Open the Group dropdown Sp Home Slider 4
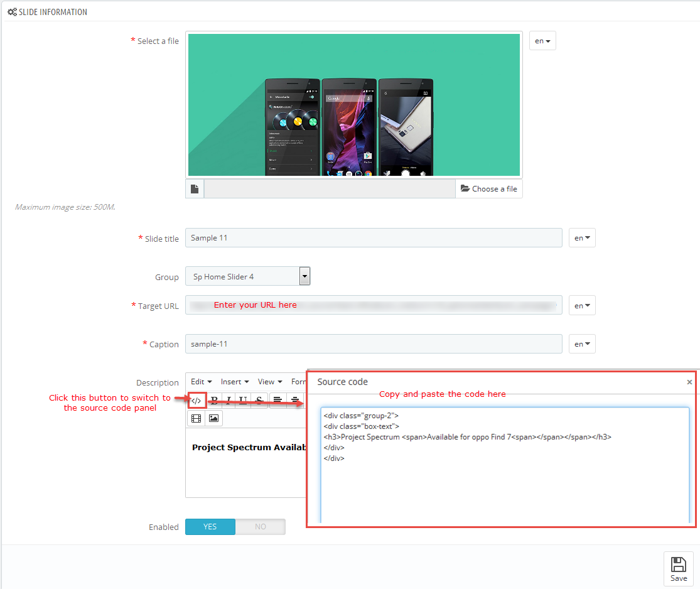This screenshot has width=700, height=589. click(x=248, y=276)
